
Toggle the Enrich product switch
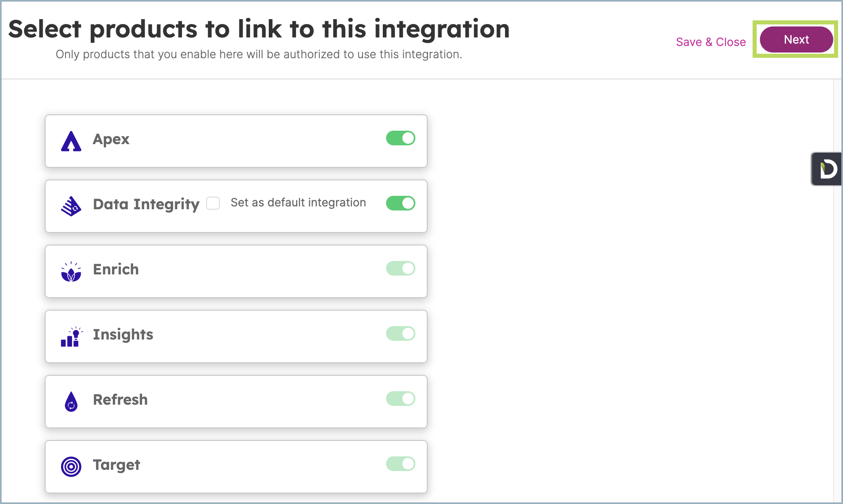tap(401, 268)
